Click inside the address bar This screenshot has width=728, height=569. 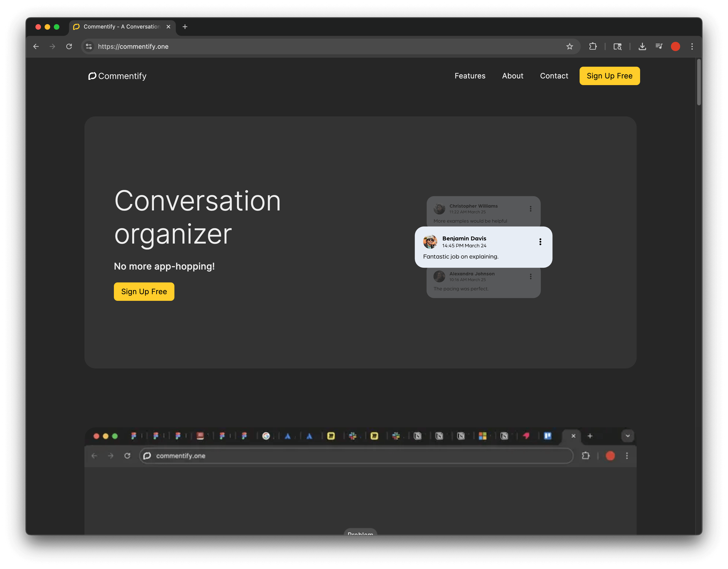coord(233,47)
